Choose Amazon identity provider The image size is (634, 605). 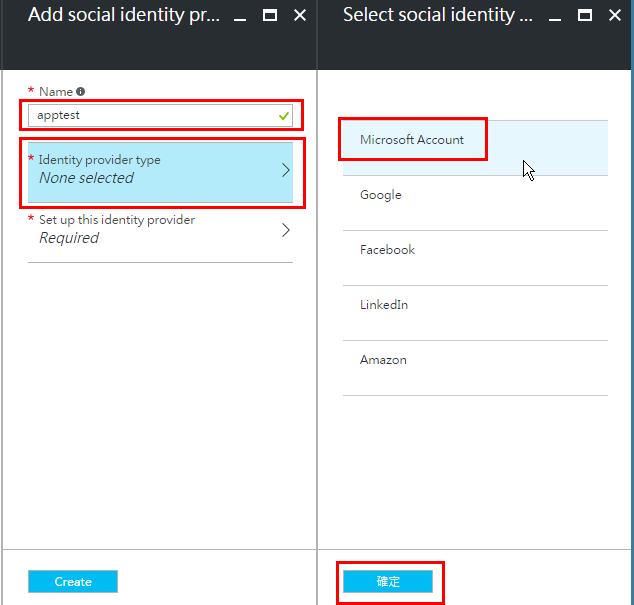coord(383,360)
